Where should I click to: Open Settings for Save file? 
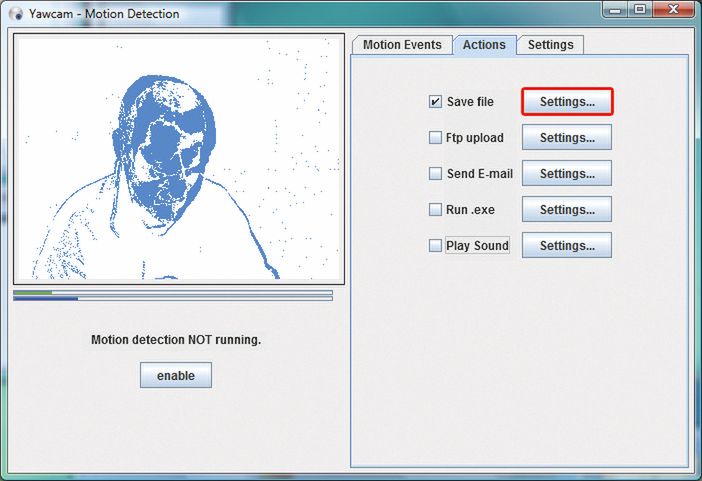pos(567,102)
